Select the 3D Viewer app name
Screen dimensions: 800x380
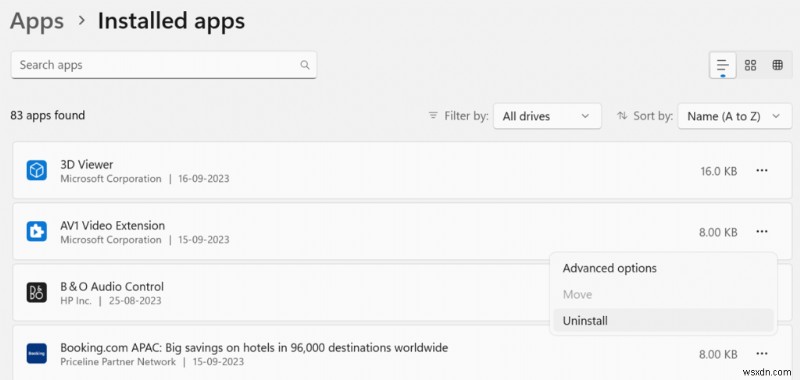pos(87,164)
